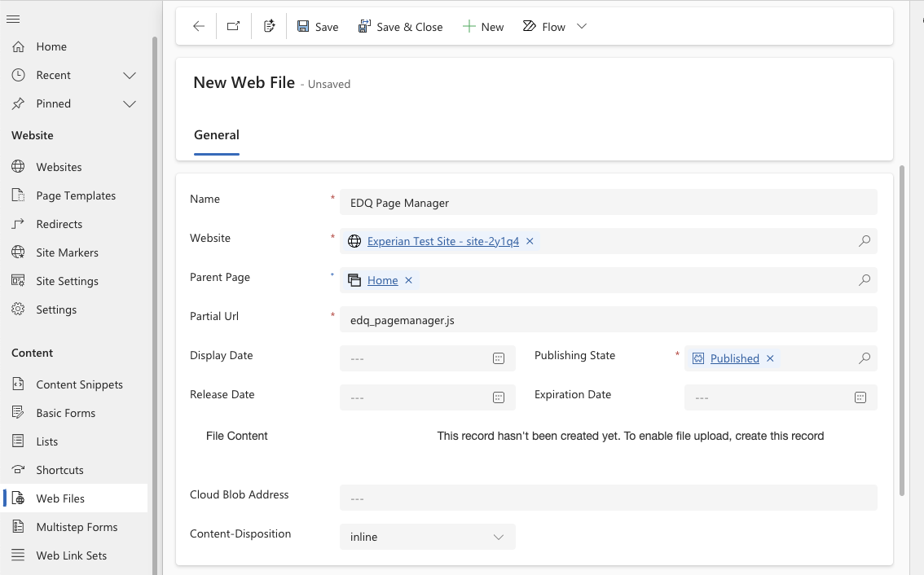The image size is (924, 575).
Task: Open the Redirects section
Action: (x=60, y=223)
